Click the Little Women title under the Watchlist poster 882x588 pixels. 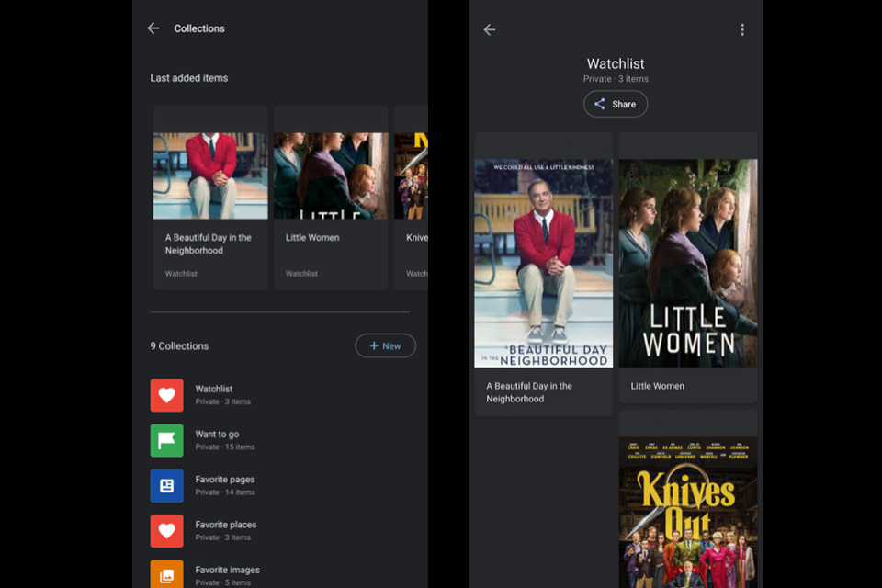click(x=657, y=386)
